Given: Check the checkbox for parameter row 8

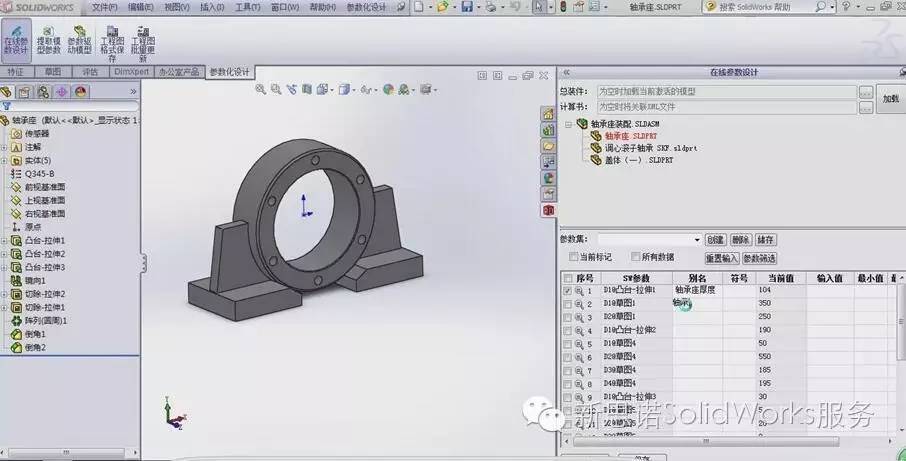Looking at the screenshot, I should (x=567, y=384).
